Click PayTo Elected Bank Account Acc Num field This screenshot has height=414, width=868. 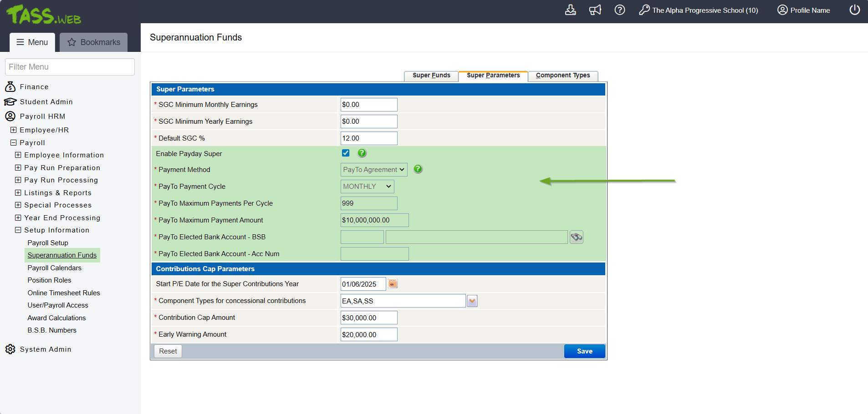375,254
